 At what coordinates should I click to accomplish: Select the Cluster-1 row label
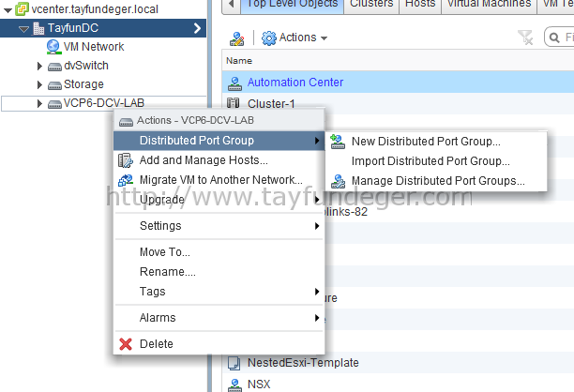tap(271, 103)
